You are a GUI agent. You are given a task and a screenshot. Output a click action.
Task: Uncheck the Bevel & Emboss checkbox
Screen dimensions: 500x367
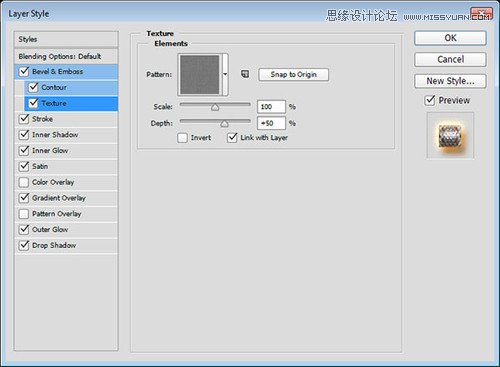point(24,71)
